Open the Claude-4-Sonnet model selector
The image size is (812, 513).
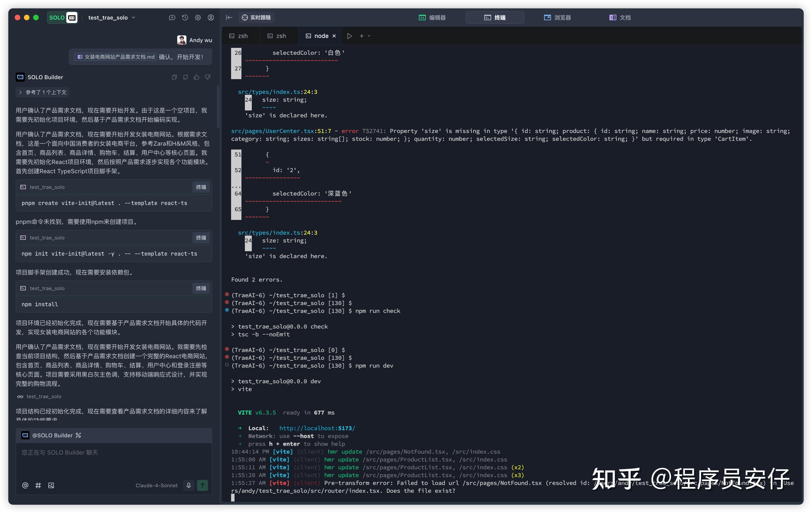point(157,485)
